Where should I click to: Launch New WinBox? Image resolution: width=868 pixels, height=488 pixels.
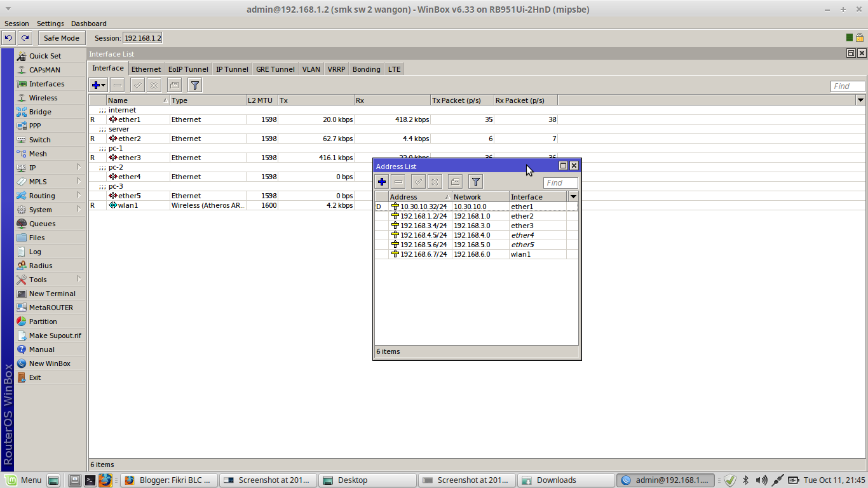(50, 363)
